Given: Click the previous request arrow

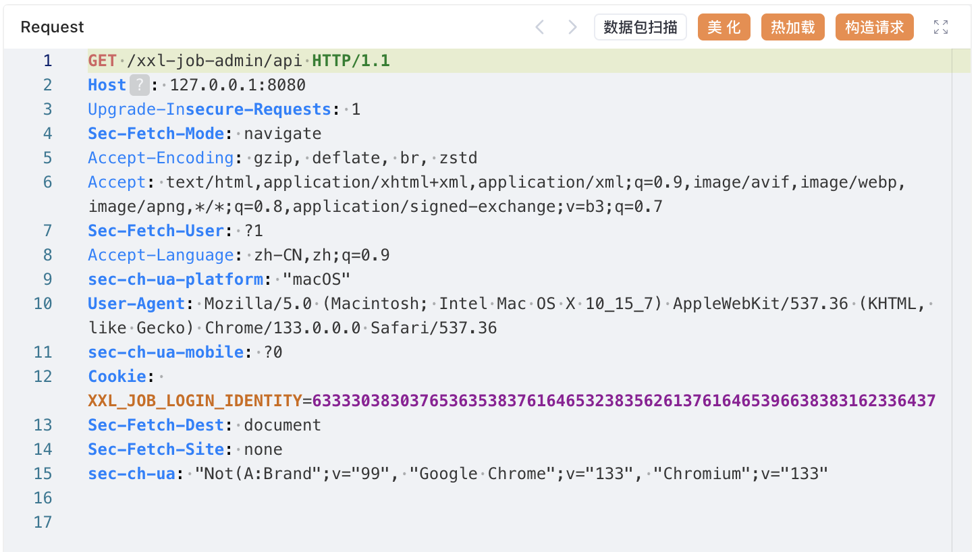Looking at the screenshot, I should pyautogui.click(x=539, y=27).
